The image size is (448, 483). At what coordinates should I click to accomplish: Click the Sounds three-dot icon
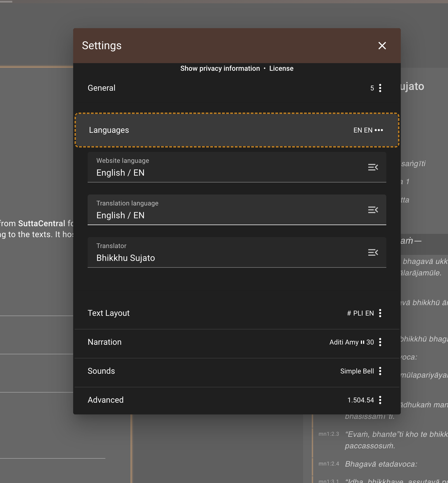pyautogui.click(x=380, y=371)
